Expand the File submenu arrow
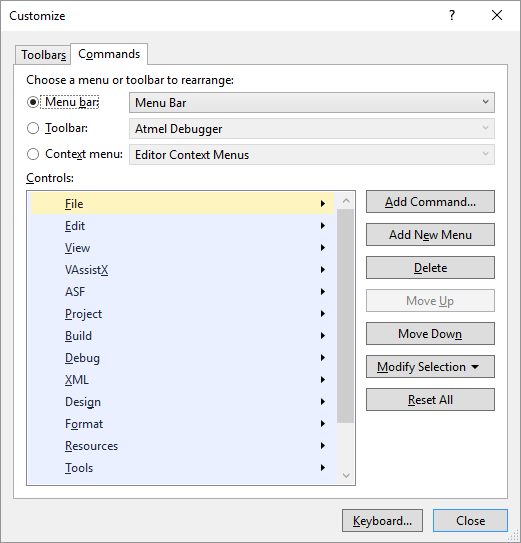This screenshot has height=543, width=521. pyautogui.click(x=323, y=203)
